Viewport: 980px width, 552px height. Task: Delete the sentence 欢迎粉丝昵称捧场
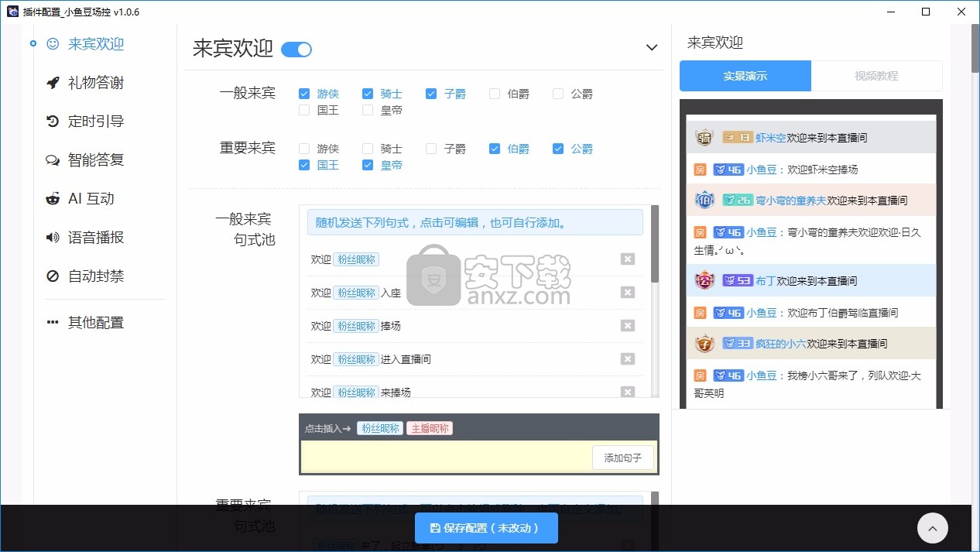pos(628,326)
